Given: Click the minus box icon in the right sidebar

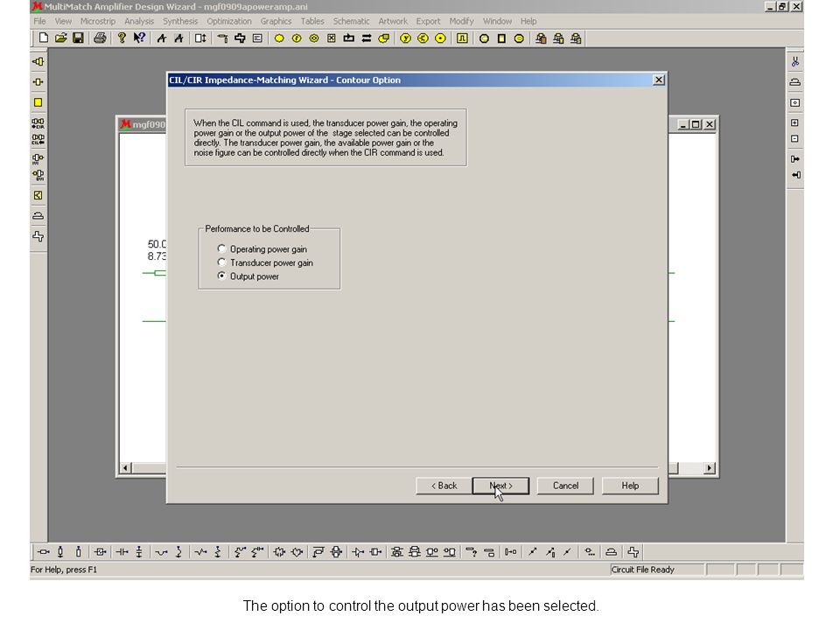Looking at the screenshot, I should (x=795, y=139).
